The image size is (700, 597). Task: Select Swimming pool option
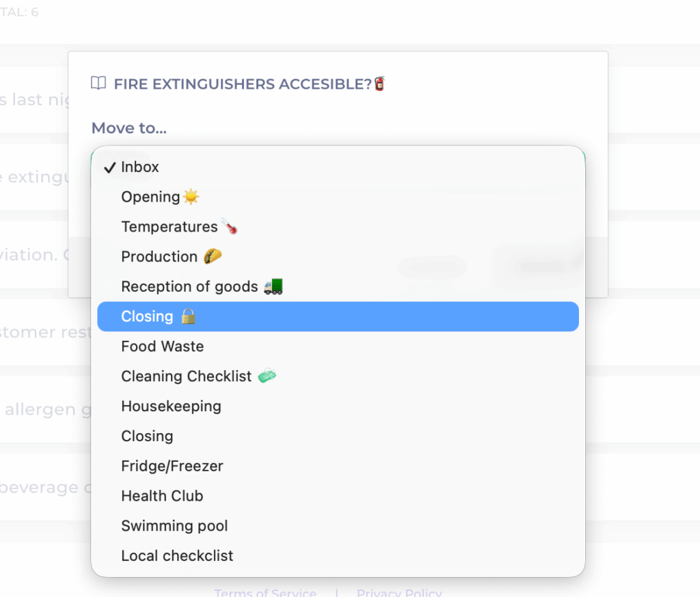tap(174, 526)
